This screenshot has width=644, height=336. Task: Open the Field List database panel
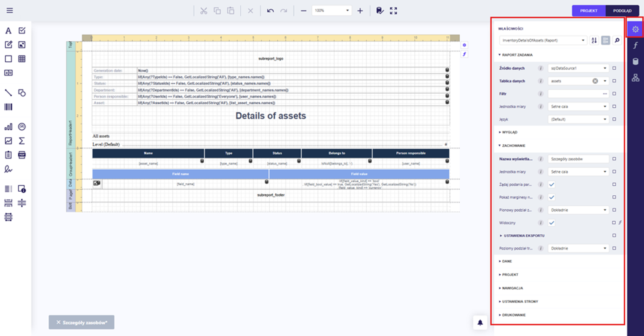click(x=636, y=61)
